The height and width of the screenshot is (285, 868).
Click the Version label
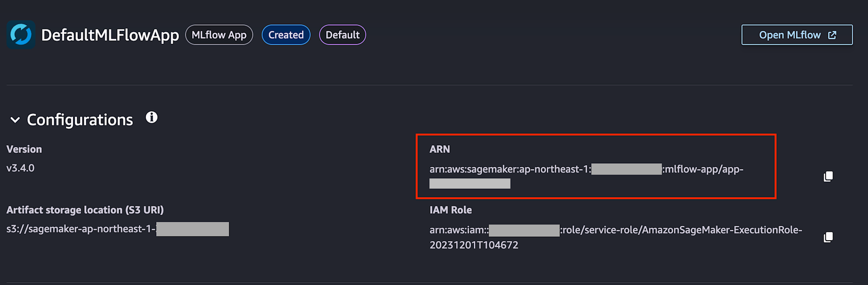(x=24, y=149)
